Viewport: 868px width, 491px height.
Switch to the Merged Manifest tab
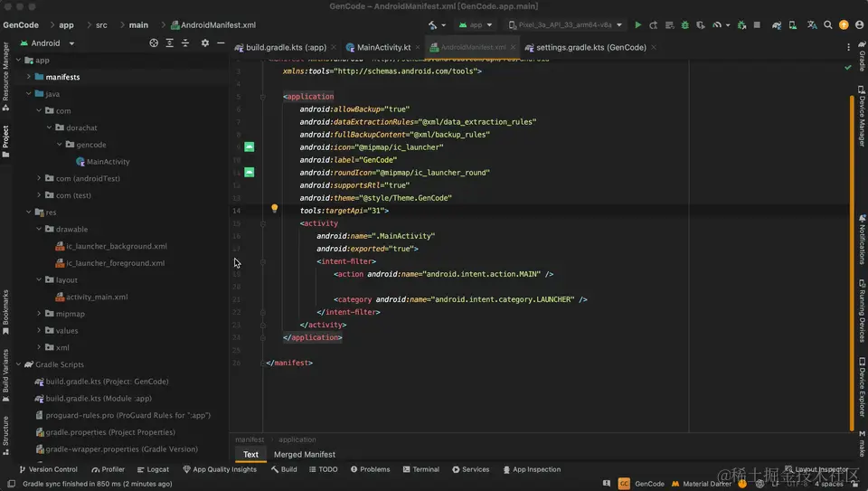pos(305,454)
